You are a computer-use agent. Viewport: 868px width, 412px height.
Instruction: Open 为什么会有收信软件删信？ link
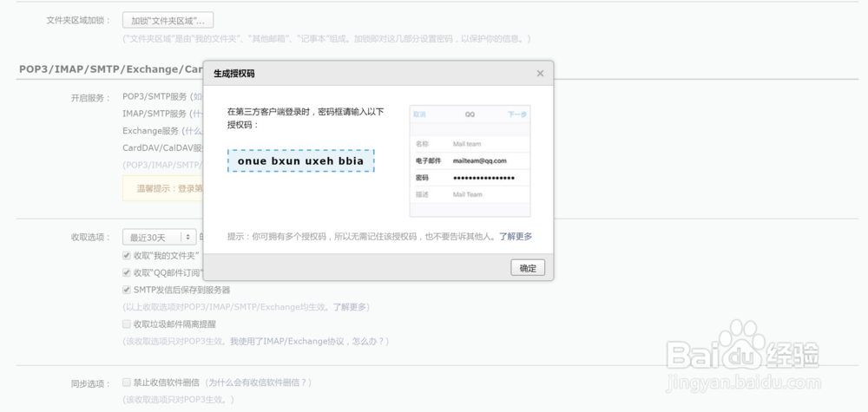(259, 383)
